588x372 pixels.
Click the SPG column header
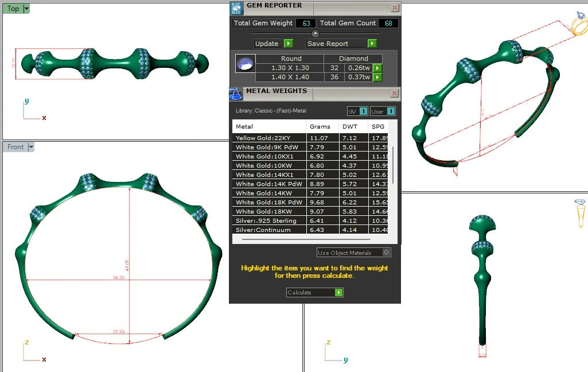pos(378,127)
